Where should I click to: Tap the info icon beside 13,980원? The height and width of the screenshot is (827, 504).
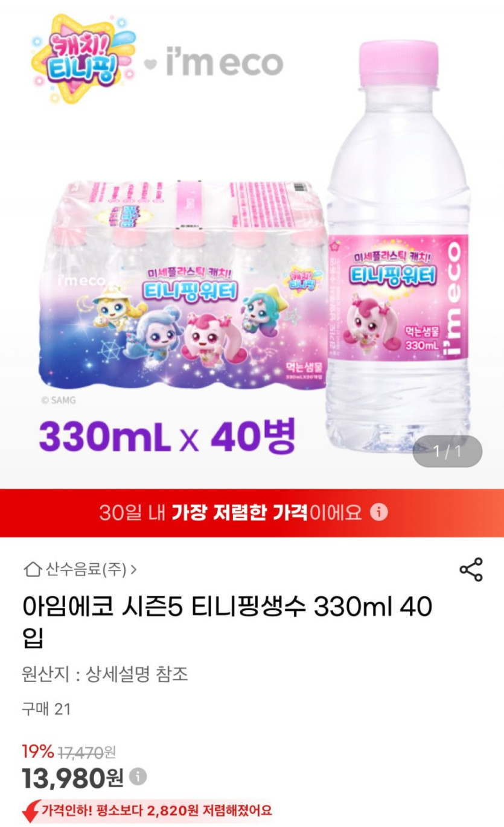[x=138, y=776]
